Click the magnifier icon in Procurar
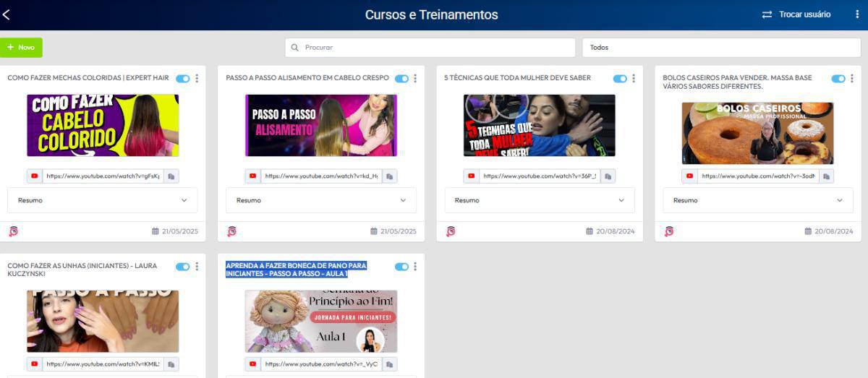868x378 pixels. tap(295, 48)
